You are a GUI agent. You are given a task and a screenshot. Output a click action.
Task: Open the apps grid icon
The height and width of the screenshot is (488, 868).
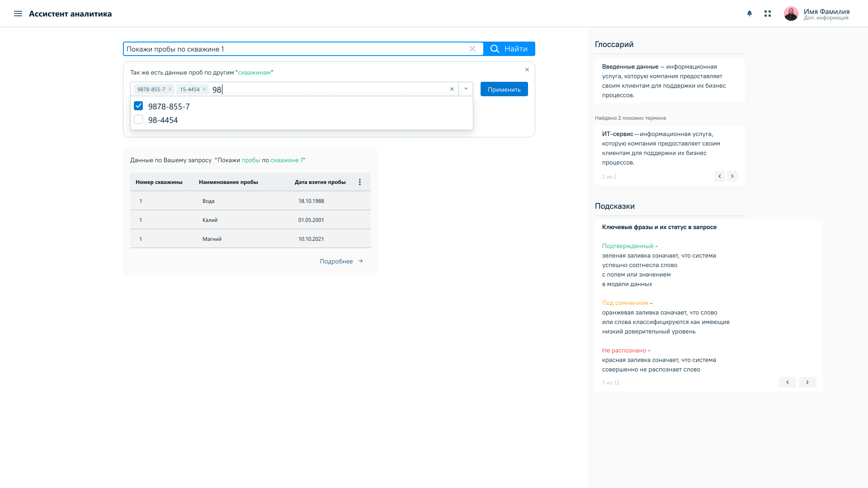768,14
